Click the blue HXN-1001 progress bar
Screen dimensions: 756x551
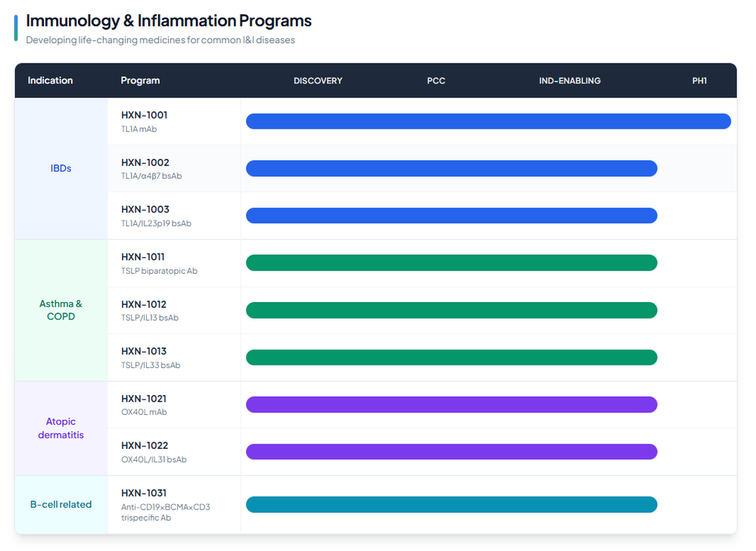[x=488, y=121]
